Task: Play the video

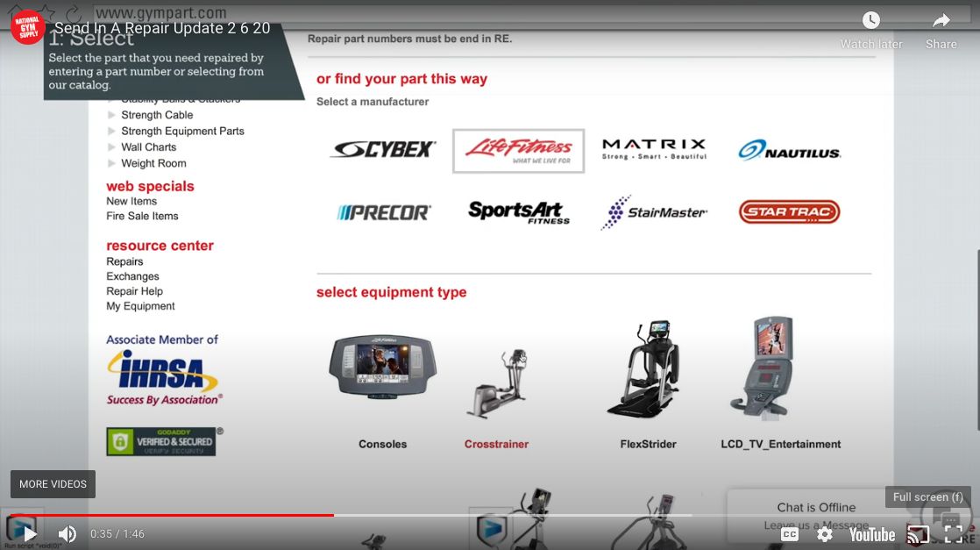Action: [29, 533]
